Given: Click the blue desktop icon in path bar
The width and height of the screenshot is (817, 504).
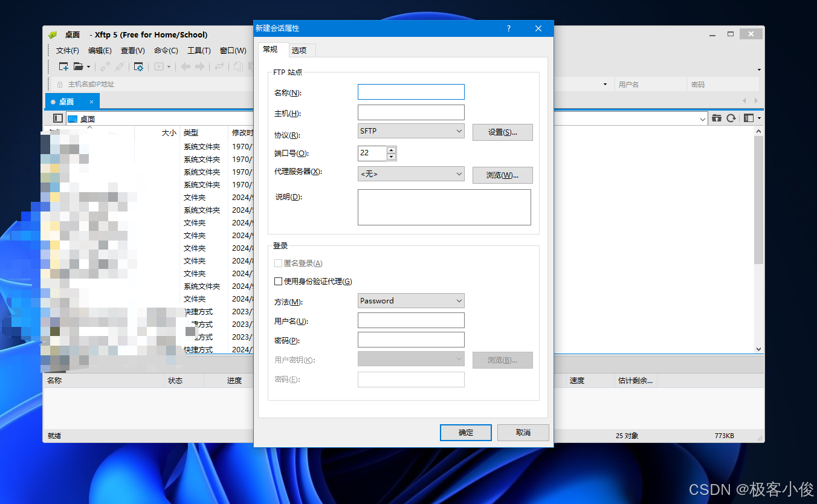Looking at the screenshot, I should 73,119.
